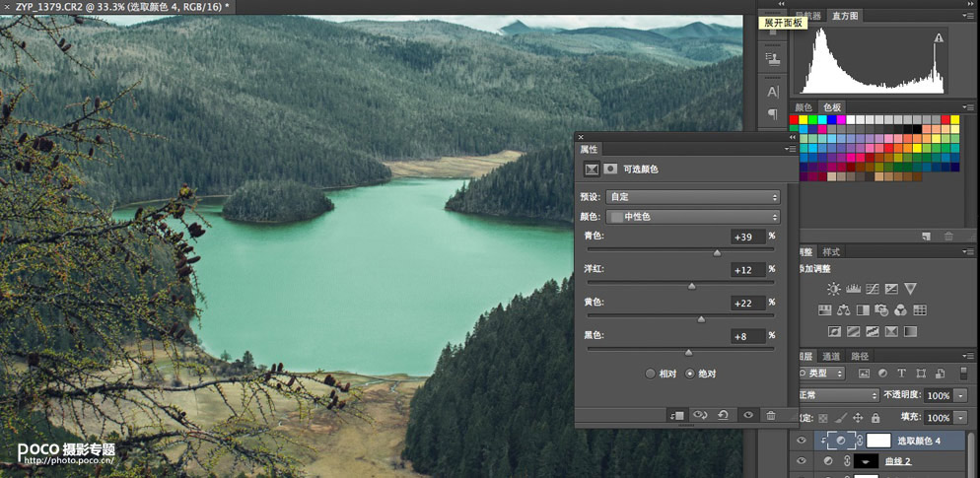Add a Photo Filter adjustment
Screen dimensions: 980x478
click(881, 309)
